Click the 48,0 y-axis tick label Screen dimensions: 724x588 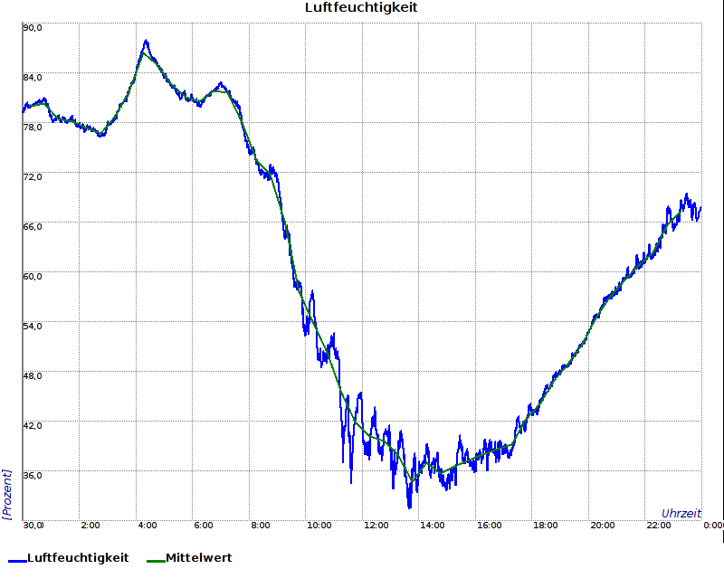tap(33, 376)
